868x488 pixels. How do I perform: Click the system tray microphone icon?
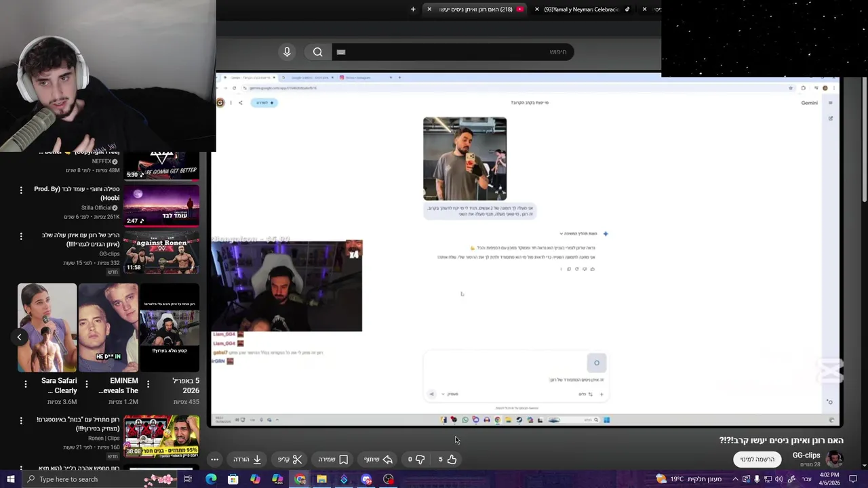757,479
